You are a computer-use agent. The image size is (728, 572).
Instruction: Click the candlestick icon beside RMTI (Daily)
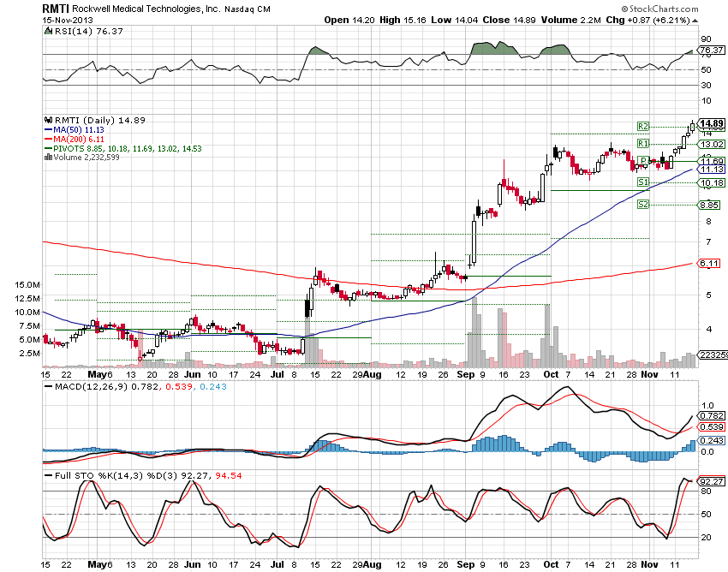click(x=48, y=120)
